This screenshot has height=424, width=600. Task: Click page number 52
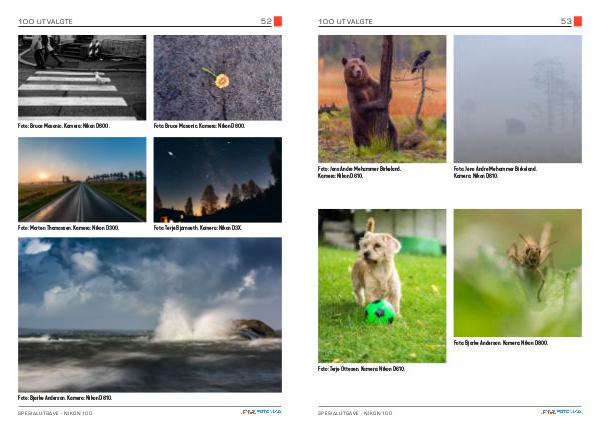[266, 21]
